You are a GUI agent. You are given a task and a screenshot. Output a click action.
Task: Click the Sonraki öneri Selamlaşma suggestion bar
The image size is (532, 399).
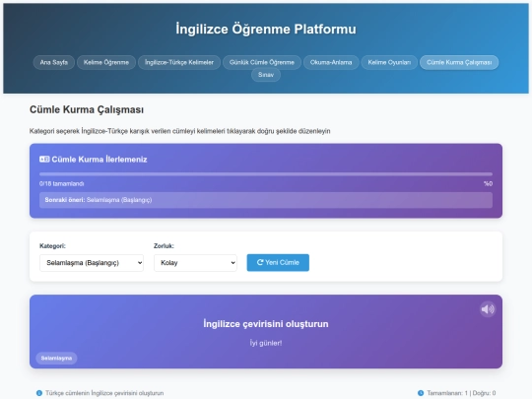point(266,200)
